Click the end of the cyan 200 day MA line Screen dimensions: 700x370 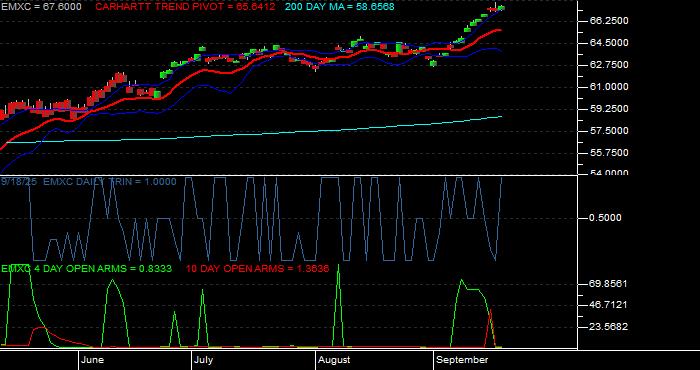[x=502, y=116]
